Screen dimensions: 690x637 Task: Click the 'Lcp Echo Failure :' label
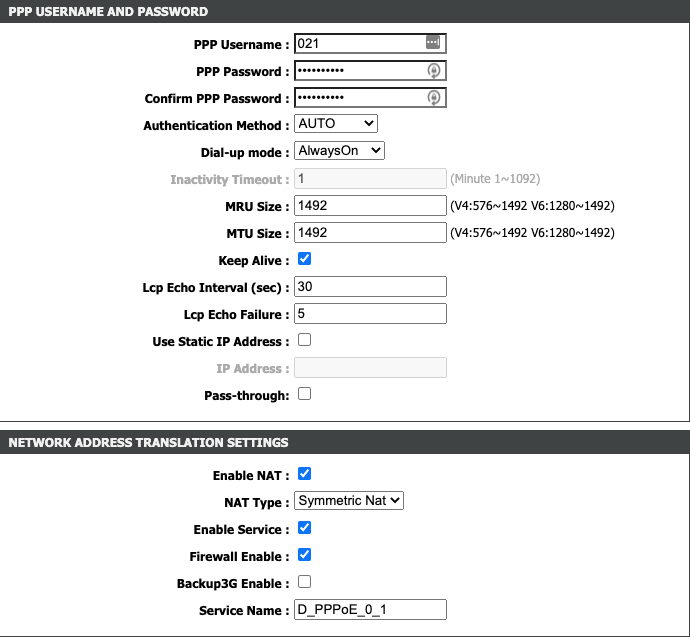pyautogui.click(x=236, y=315)
